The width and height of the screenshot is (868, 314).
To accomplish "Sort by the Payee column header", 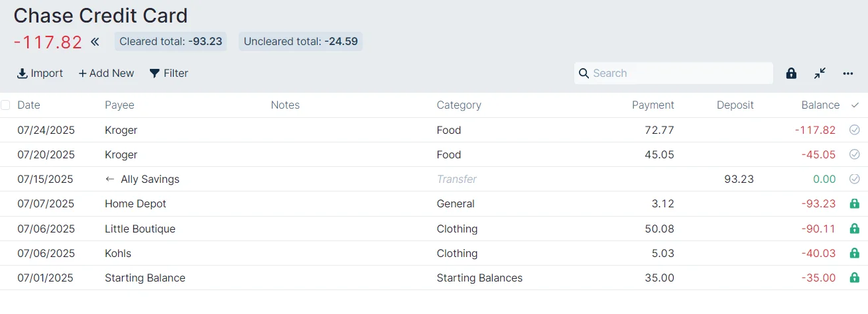I will coord(119,105).
